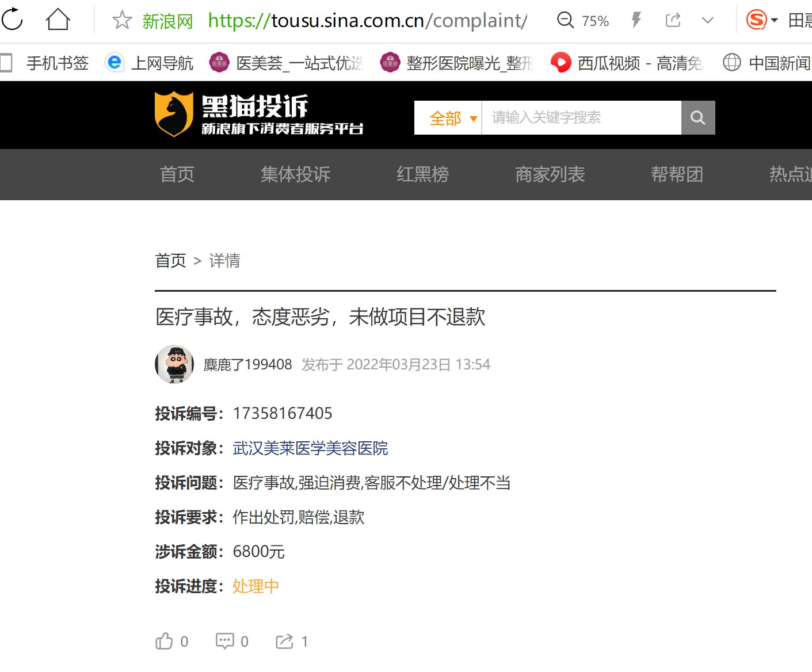Click the demand text 作出处罚,赔偿,退款
Viewport: 812px width, 672px height.
click(299, 517)
